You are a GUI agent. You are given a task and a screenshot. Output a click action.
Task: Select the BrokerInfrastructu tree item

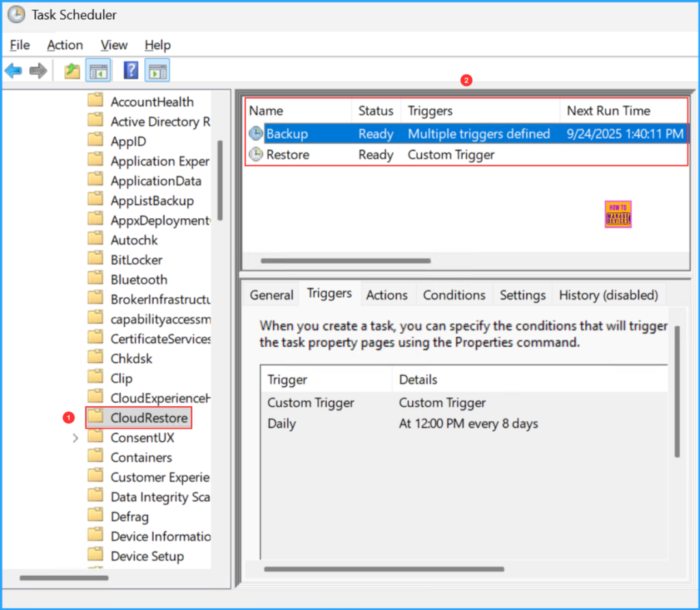[160, 300]
